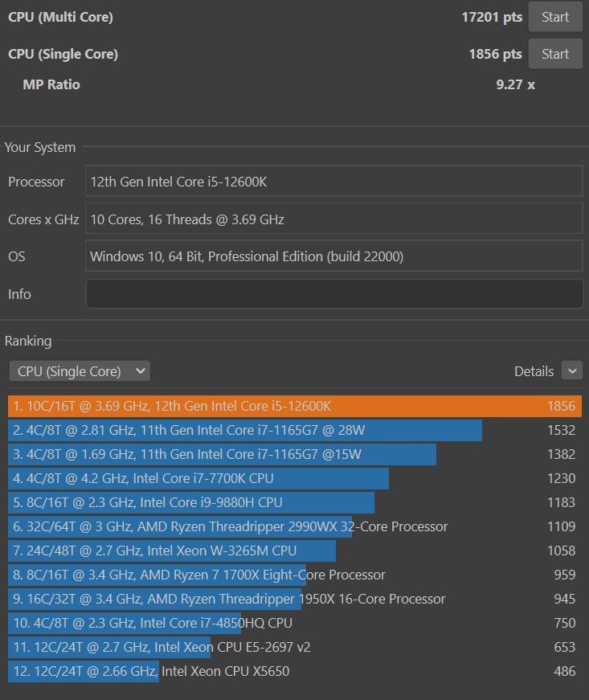Click the score 486 in ranking
Screen dimensions: 589x700
[x=564, y=671]
